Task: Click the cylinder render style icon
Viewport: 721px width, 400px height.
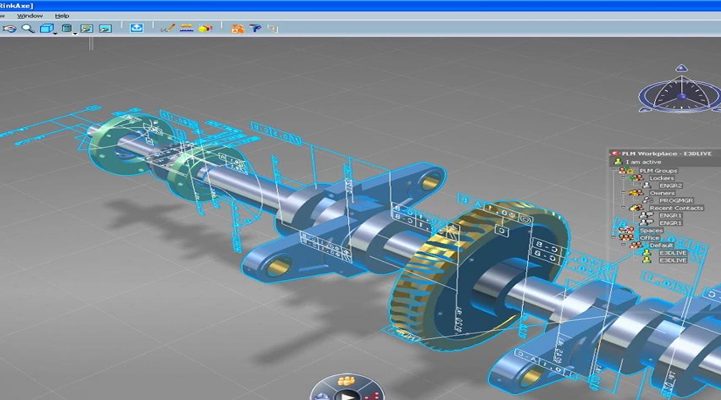Action: [67, 29]
